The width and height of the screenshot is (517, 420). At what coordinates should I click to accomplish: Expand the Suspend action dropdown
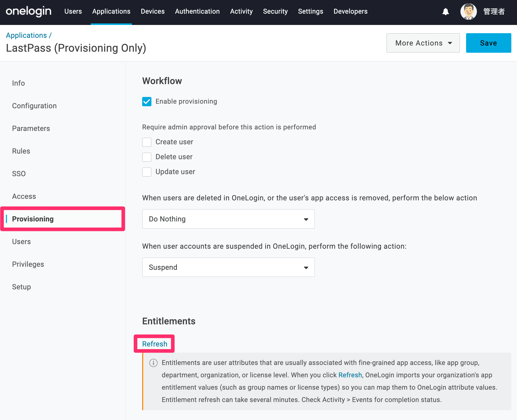point(228,267)
